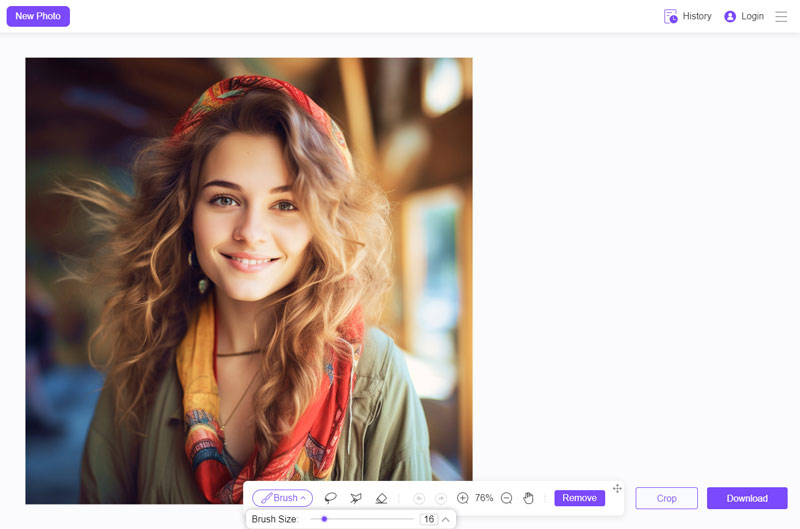Click the brush size value field 16

(429, 519)
